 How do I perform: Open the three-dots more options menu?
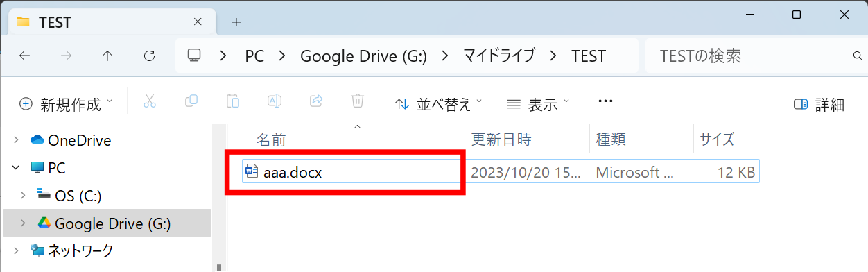tap(605, 101)
